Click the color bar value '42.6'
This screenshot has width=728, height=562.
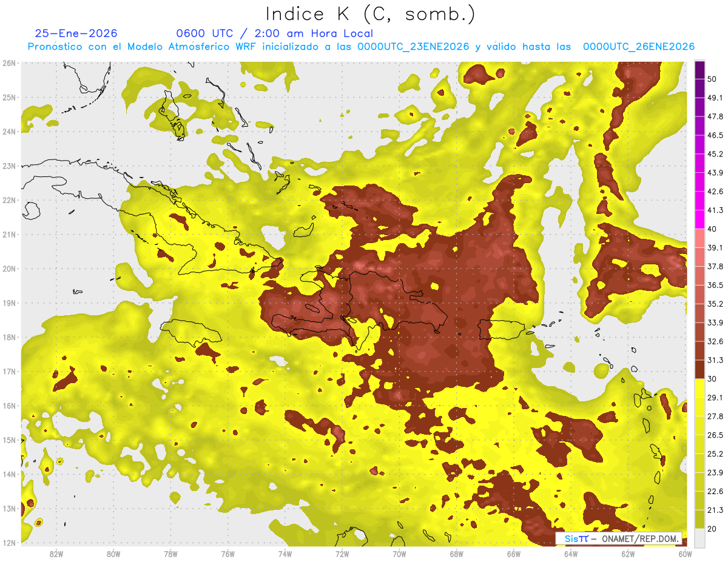coord(715,192)
